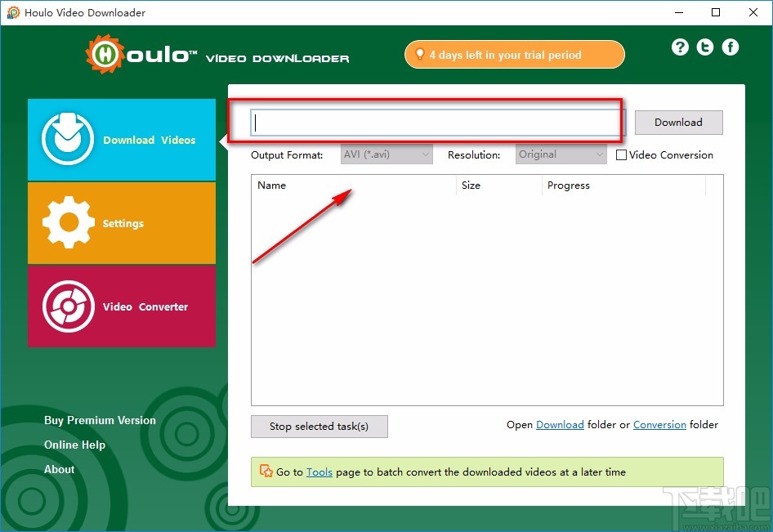773x532 pixels.
Task: Click the batch convert tip icon
Action: pyautogui.click(x=266, y=472)
